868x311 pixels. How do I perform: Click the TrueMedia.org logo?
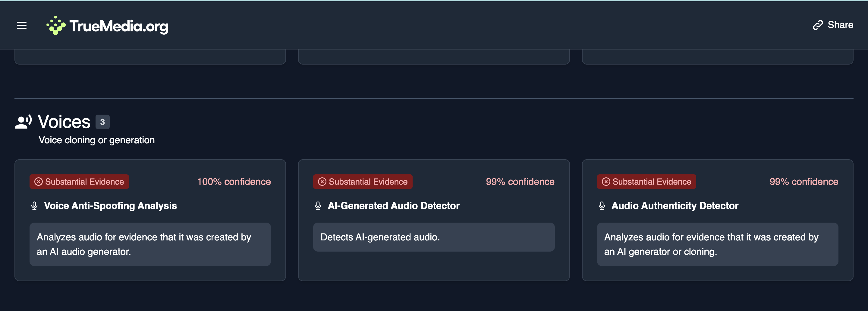click(107, 26)
